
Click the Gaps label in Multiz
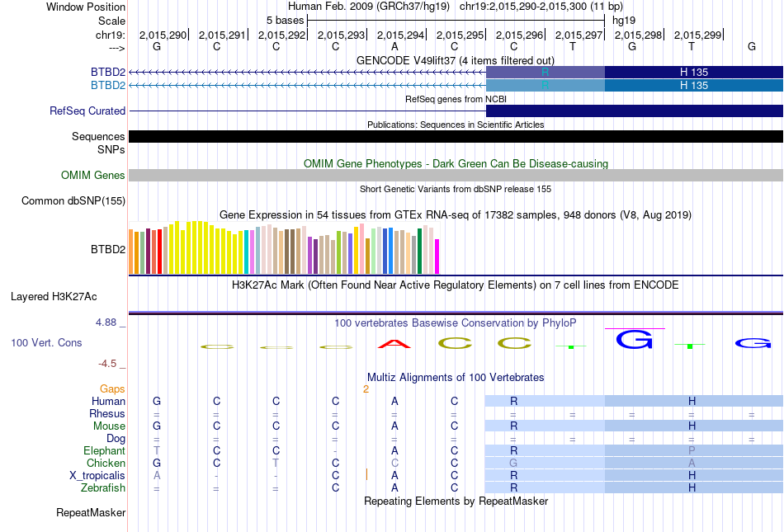click(112, 388)
